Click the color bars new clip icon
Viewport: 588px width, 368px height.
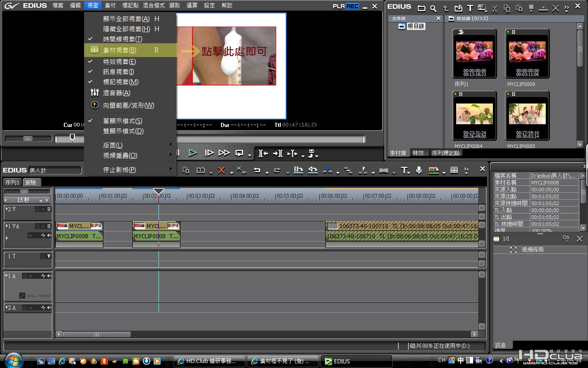482,8
